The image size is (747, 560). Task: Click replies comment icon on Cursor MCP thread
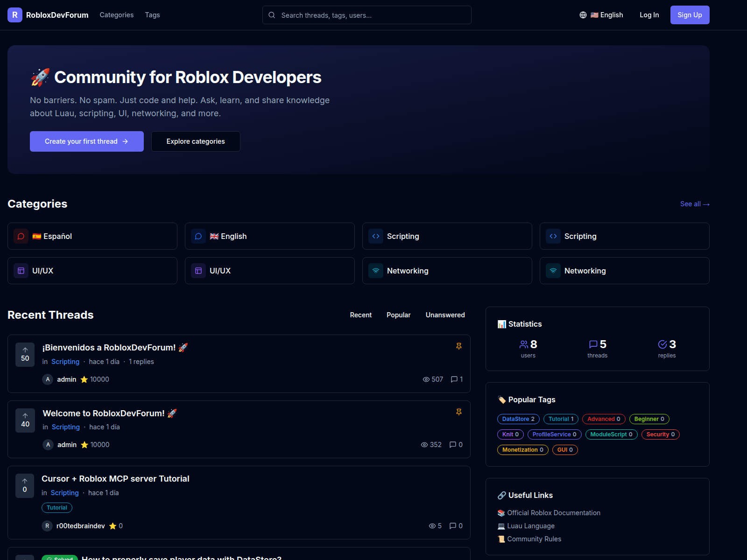pyautogui.click(x=453, y=526)
